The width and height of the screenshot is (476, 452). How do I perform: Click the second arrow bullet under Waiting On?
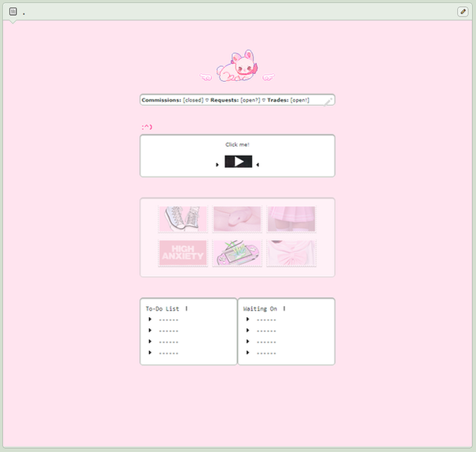(248, 331)
